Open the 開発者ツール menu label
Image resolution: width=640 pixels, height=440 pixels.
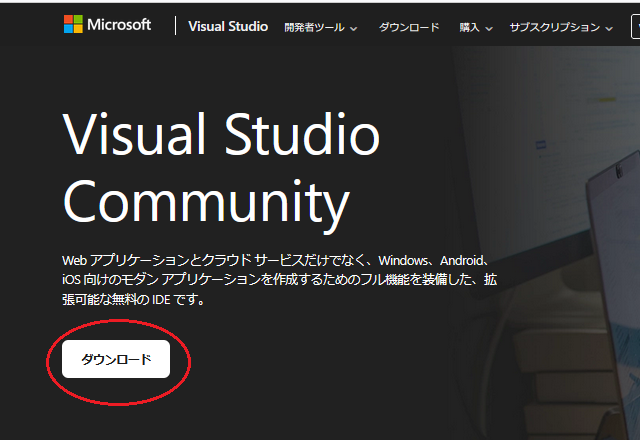coord(314,27)
